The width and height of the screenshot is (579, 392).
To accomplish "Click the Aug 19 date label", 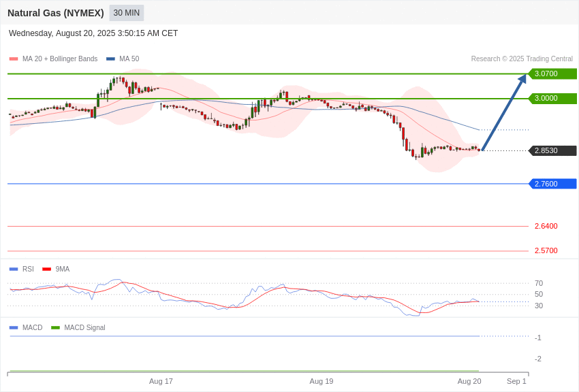I will 322,381.
